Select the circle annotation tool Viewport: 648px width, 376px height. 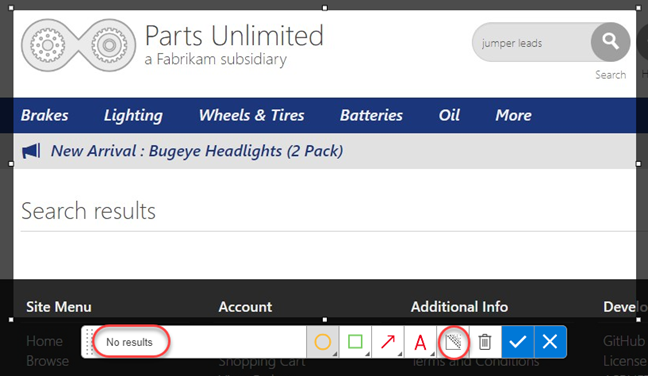(x=322, y=342)
